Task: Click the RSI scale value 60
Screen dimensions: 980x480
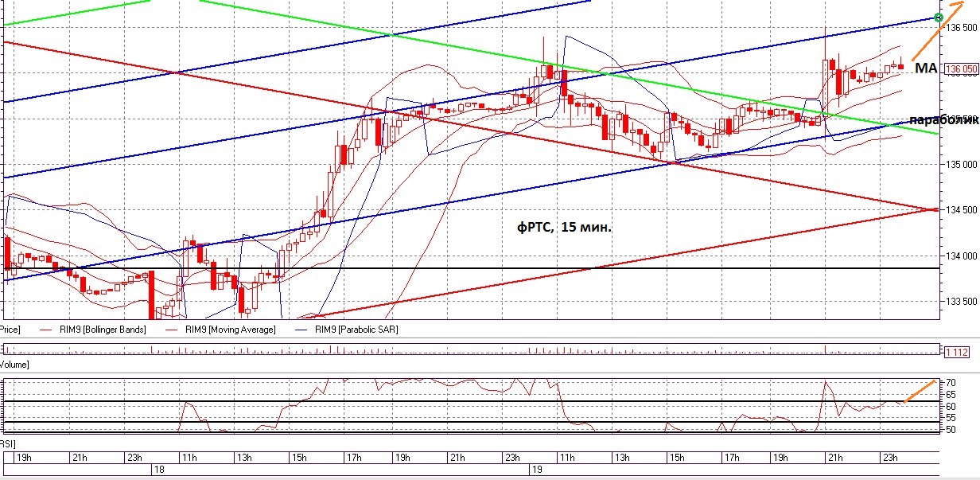Action: 951,406
